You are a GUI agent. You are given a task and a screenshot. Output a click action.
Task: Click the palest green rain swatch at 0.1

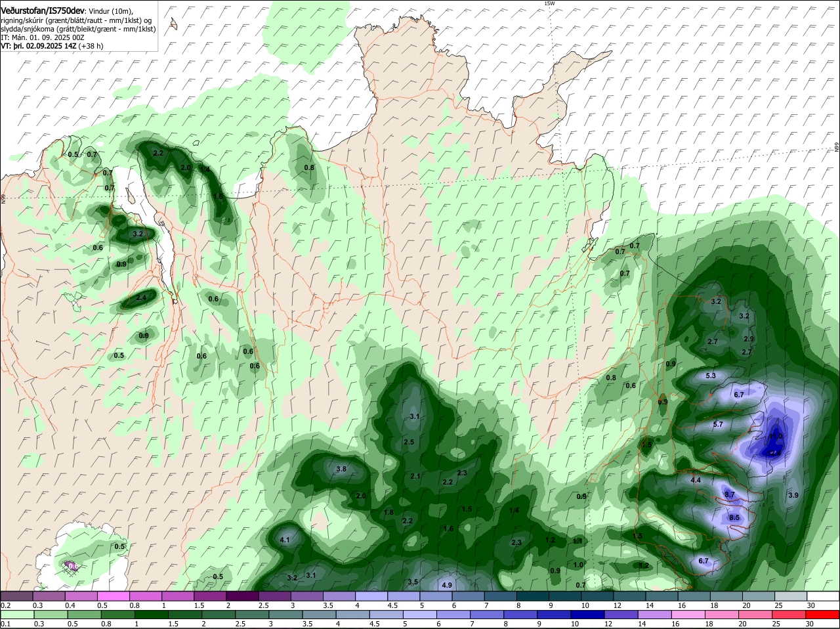click(17, 615)
